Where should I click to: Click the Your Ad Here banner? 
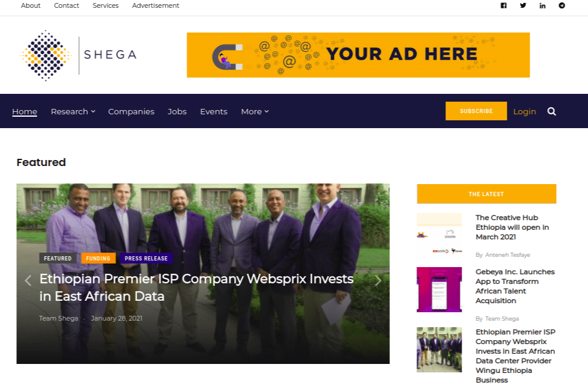point(358,55)
